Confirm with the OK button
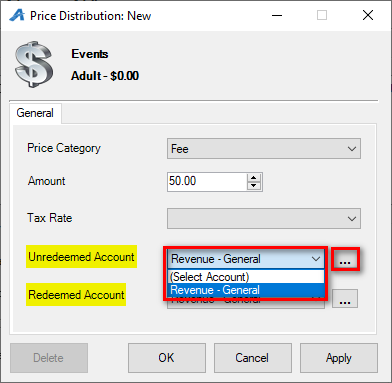392x383 pixels. click(x=167, y=358)
